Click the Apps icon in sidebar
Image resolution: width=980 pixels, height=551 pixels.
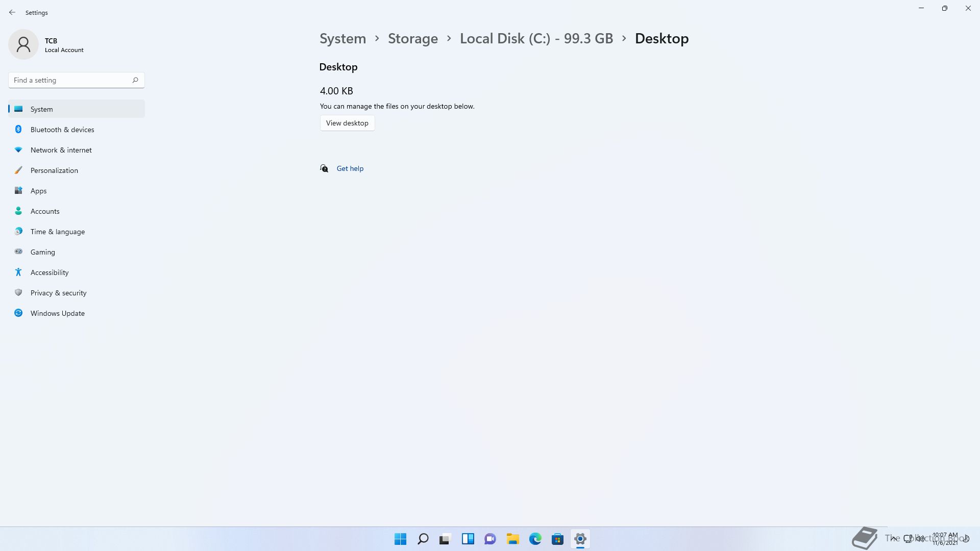coord(18,191)
